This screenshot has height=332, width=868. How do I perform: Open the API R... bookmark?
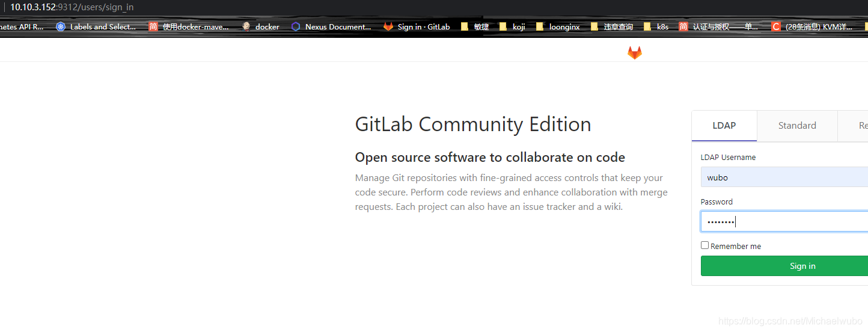pos(22,26)
